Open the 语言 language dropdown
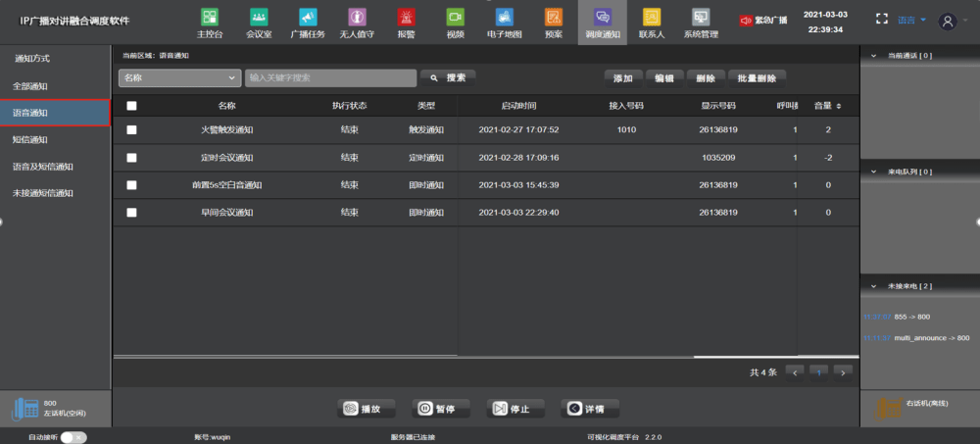The image size is (980, 444). (911, 20)
